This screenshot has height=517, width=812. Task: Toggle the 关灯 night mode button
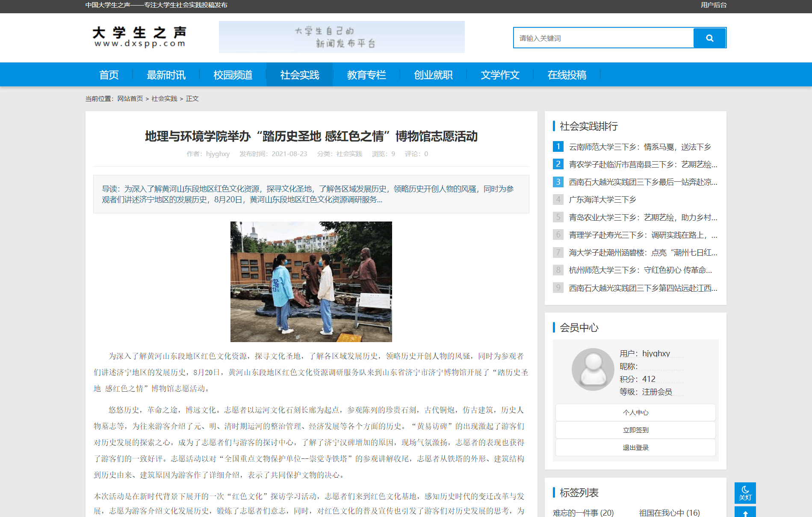pos(745,493)
